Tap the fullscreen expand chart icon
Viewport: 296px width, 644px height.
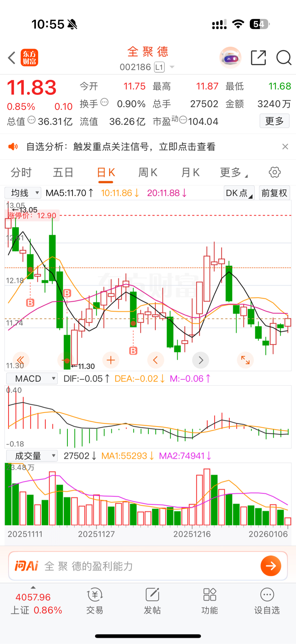pos(245,360)
